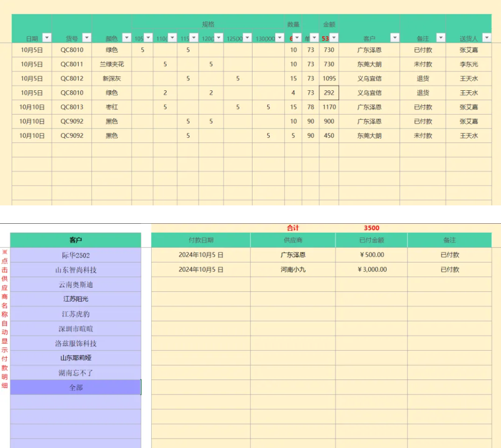Open the 送货人 column filter dropdown
The image size is (501, 448).
pos(487,38)
